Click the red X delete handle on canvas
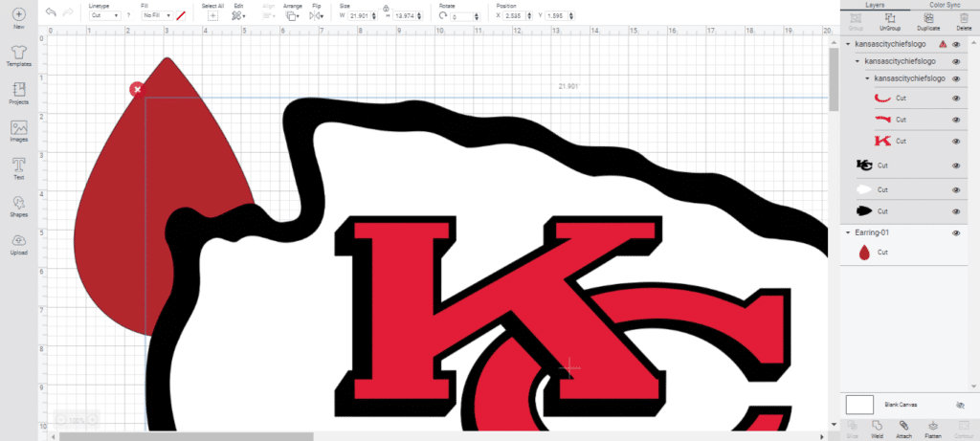This screenshot has height=441, width=980. click(x=137, y=89)
